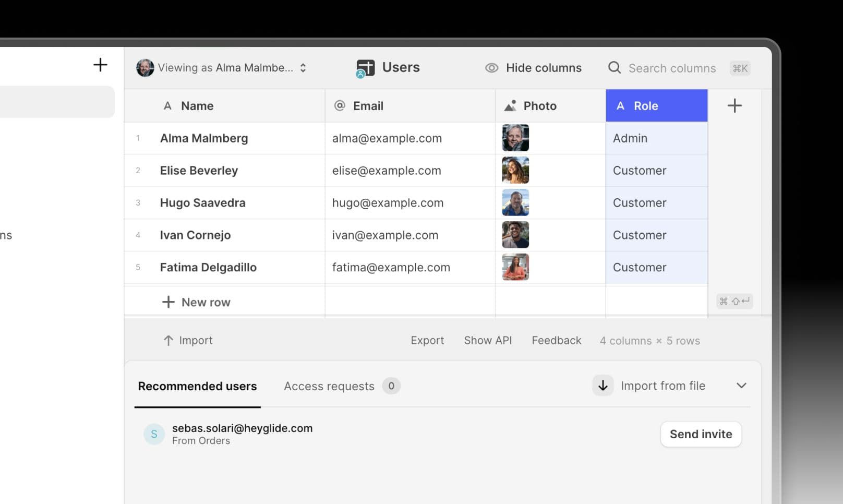Select the Admin role cell
This screenshot has width=843, height=504.
pos(657,138)
